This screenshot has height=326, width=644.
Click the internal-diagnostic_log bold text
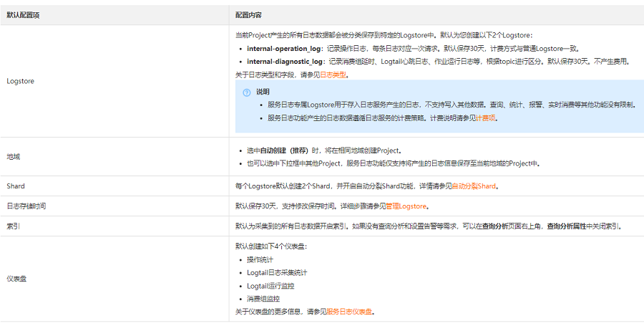[x=285, y=62]
